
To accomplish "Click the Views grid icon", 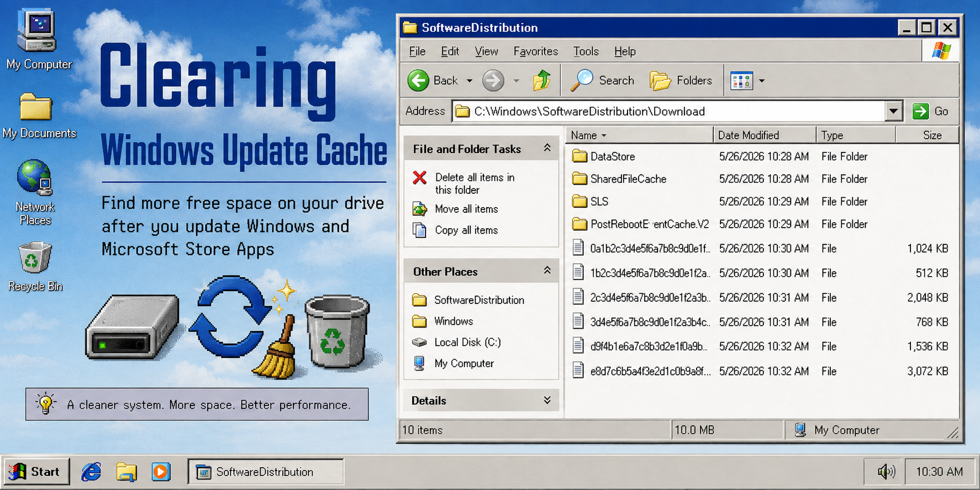I will point(741,81).
